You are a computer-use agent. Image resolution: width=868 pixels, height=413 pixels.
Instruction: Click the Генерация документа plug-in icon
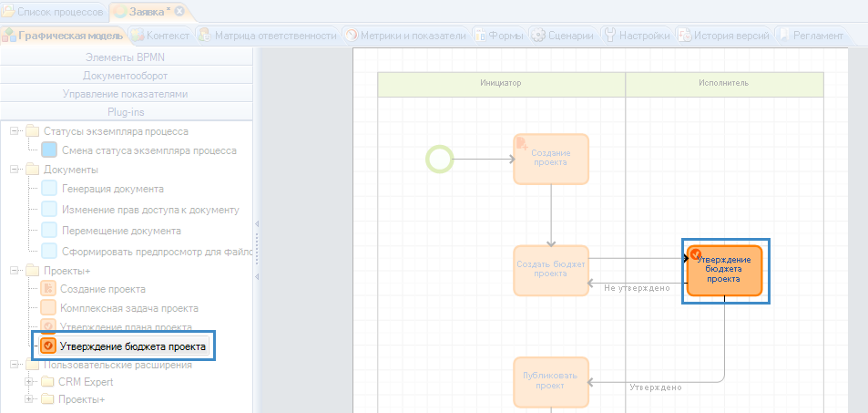point(49,189)
